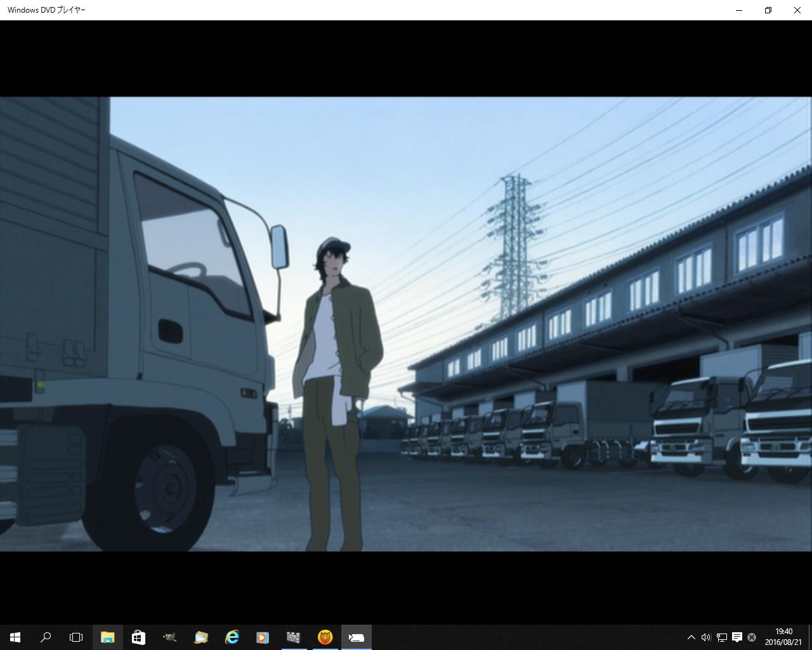Open the orange media player taskbar icon
Image resolution: width=812 pixels, height=650 pixels.
(263, 637)
